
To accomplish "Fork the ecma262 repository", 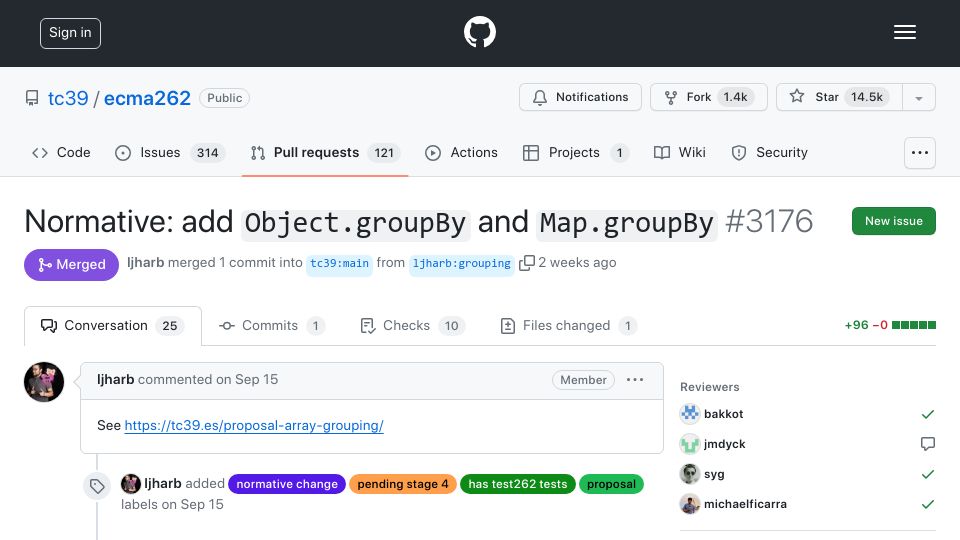I will (708, 97).
